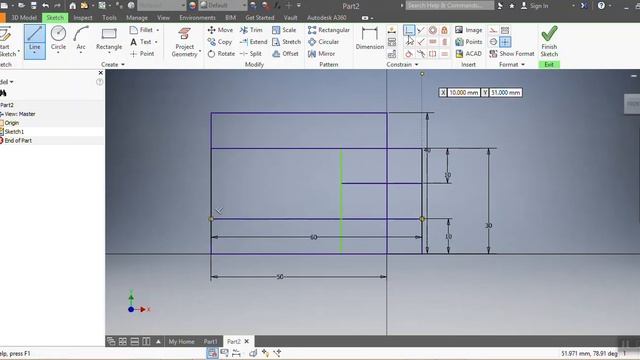
Task: Click the Tangent constraint icon
Action: tap(409, 53)
